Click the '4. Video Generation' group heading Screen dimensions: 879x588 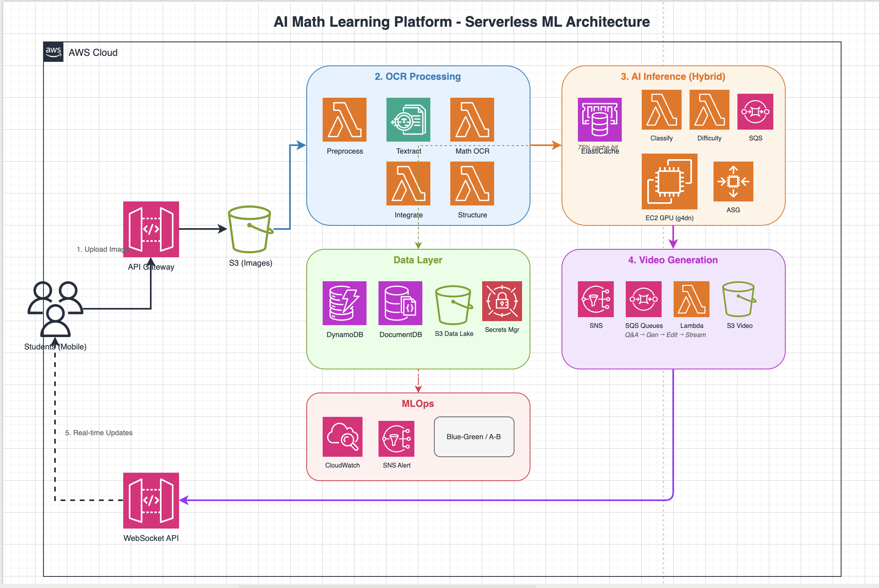pos(673,260)
